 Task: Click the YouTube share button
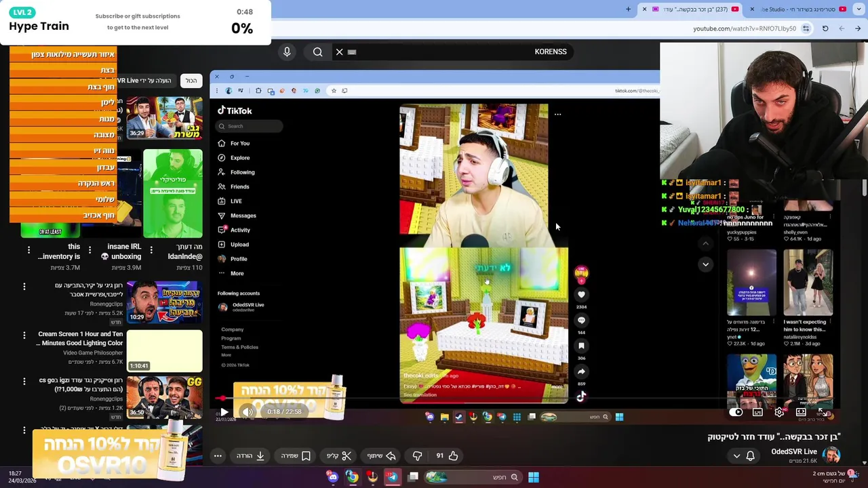(381, 455)
